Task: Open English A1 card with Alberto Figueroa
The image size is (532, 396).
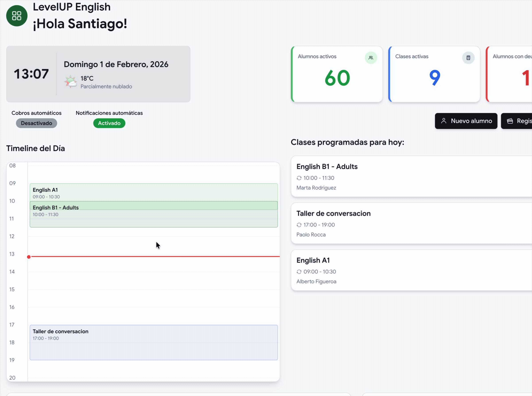Action: point(408,270)
